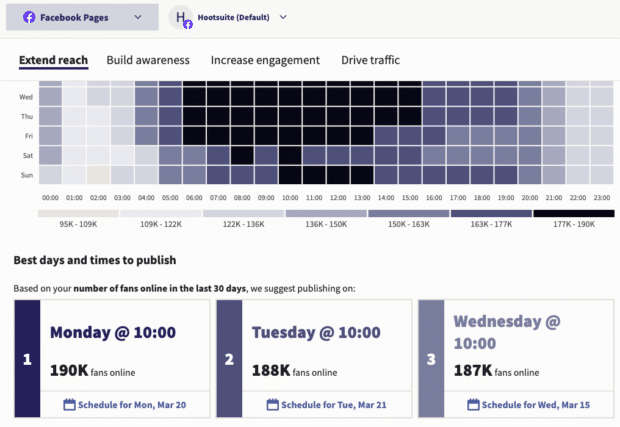The width and height of the screenshot is (620, 427).
Task: Click the 177K - 190K legend swatch
Action: click(x=573, y=213)
